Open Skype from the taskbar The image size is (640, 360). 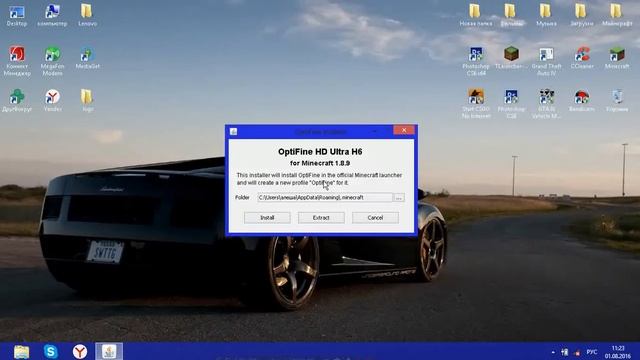click(51, 351)
